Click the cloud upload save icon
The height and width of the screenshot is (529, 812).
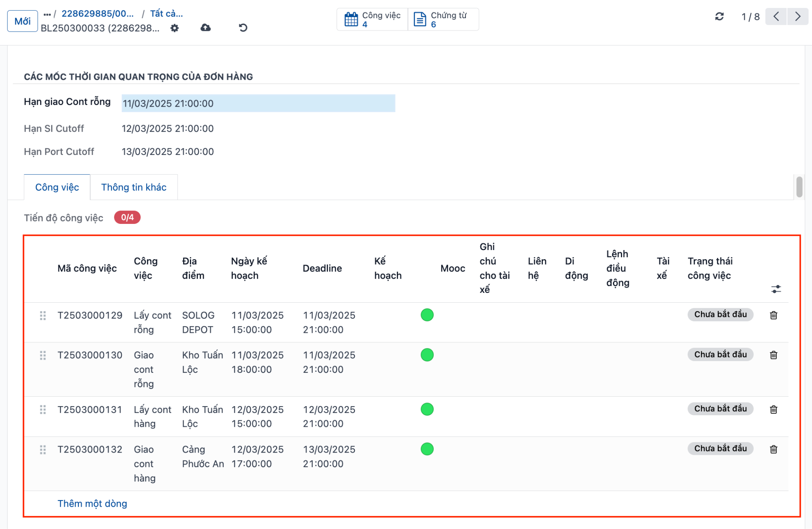[205, 27]
